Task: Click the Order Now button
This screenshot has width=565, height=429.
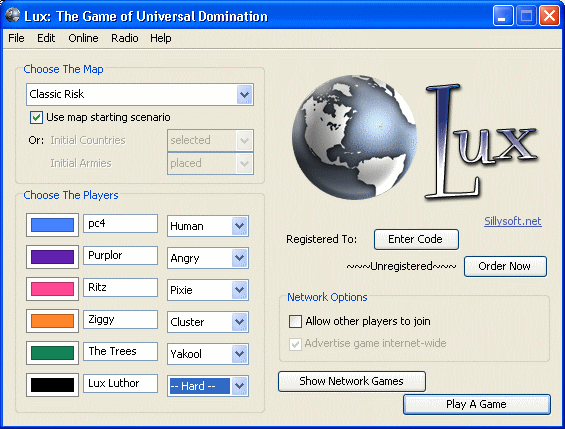Action: [x=505, y=266]
